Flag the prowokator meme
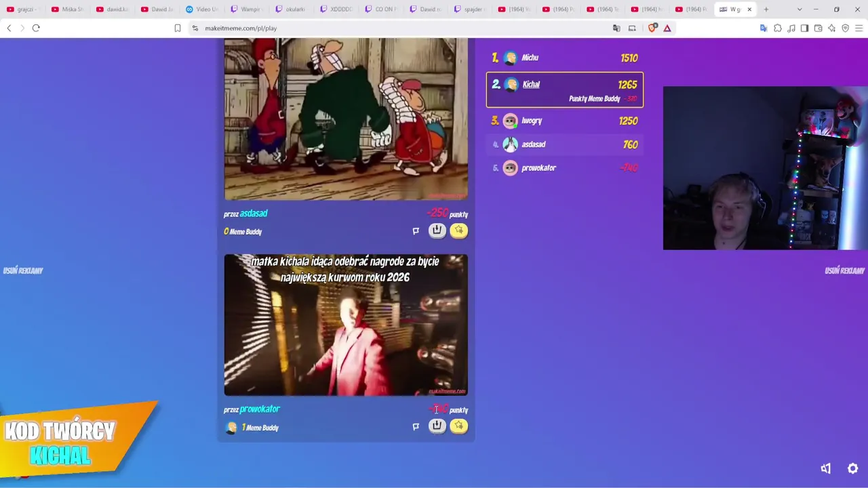The height and width of the screenshot is (488, 868). pos(416,426)
